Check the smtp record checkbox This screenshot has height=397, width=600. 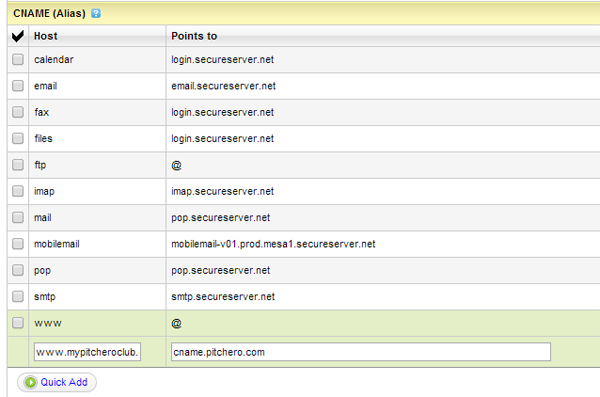[x=18, y=296]
